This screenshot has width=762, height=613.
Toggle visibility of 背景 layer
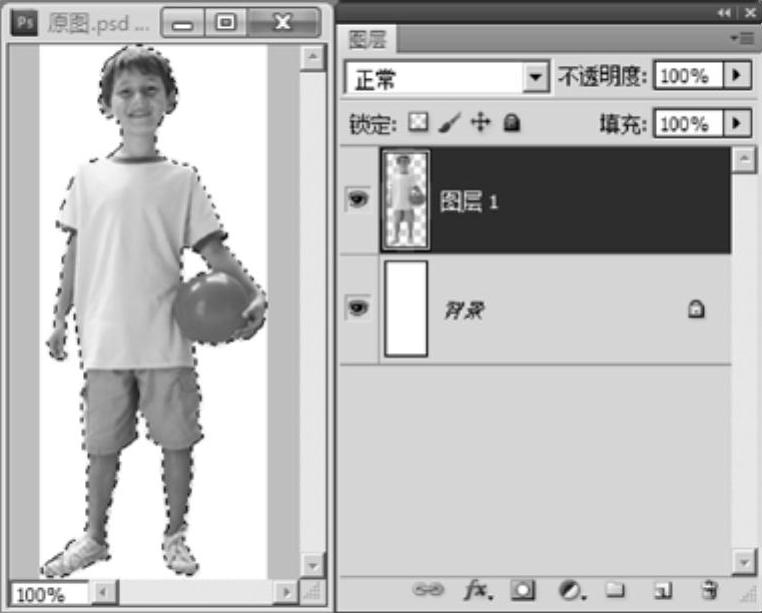coord(358,309)
